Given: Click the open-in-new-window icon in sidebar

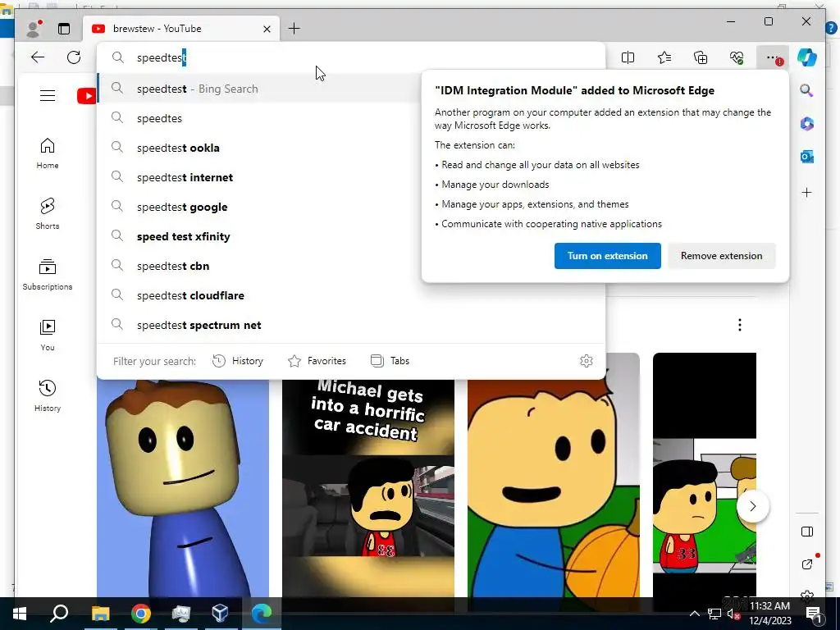Looking at the screenshot, I should (x=807, y=564).
